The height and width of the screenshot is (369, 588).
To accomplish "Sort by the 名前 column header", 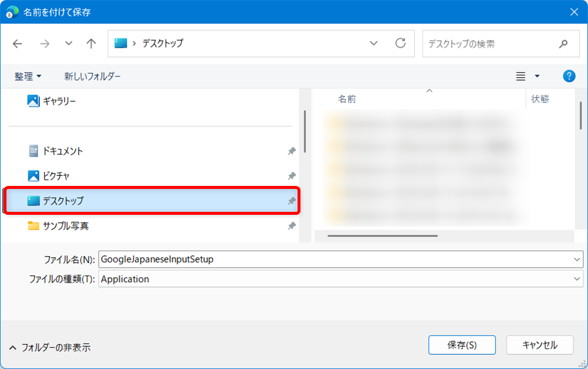I will click(348, 99).
